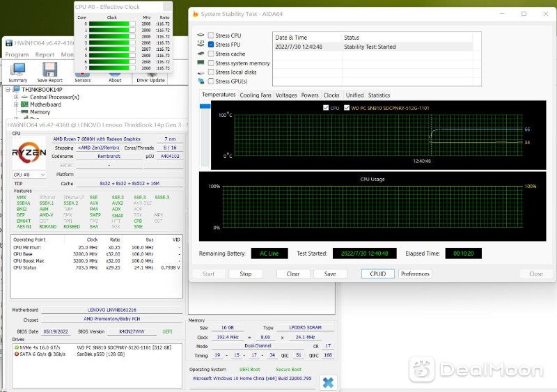Select the Stability Test: Started log row
Image resolution: width=557 pixels, height=392 pixels.
click(x=373, y=47)
